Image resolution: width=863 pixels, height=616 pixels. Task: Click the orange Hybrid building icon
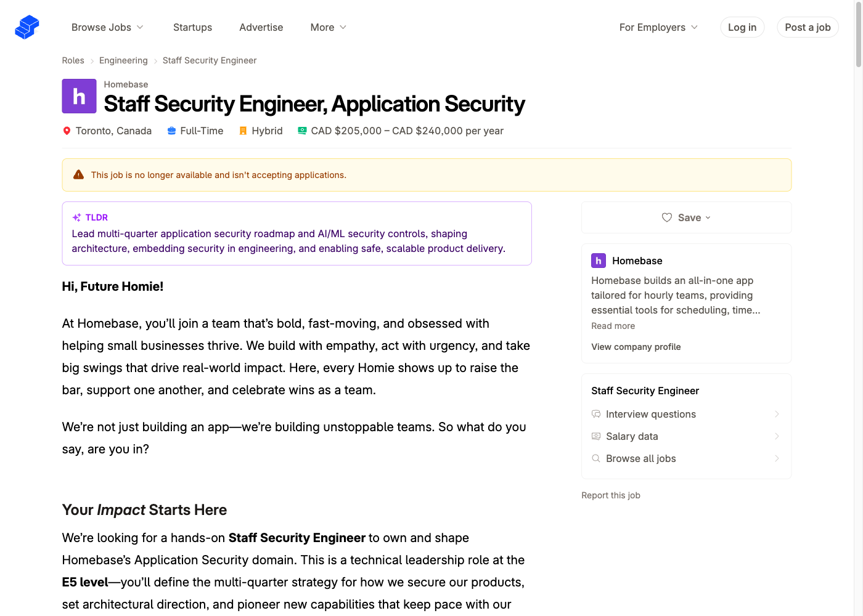tap(243, 131)
